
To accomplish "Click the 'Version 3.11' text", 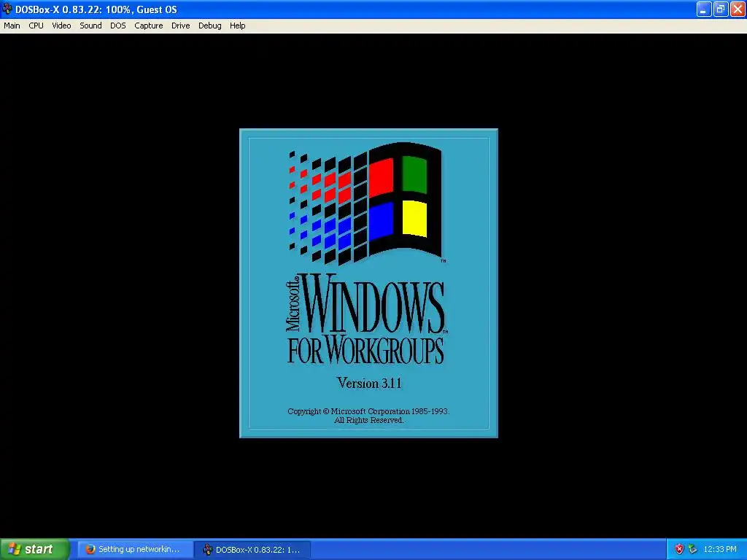I will tap(369, 384).
